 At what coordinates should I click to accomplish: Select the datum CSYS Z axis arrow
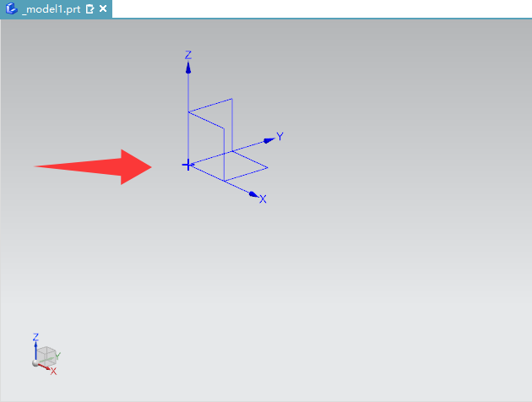pos(188,68)
